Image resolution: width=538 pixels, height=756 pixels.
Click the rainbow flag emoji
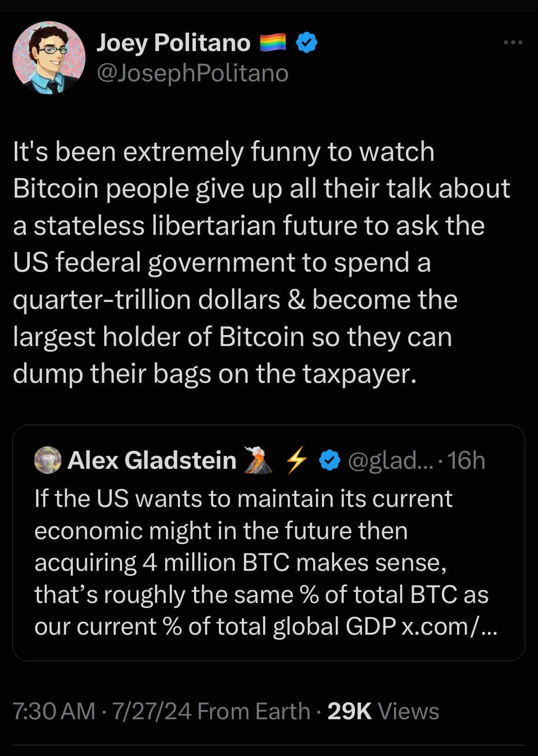click(273, 43)
